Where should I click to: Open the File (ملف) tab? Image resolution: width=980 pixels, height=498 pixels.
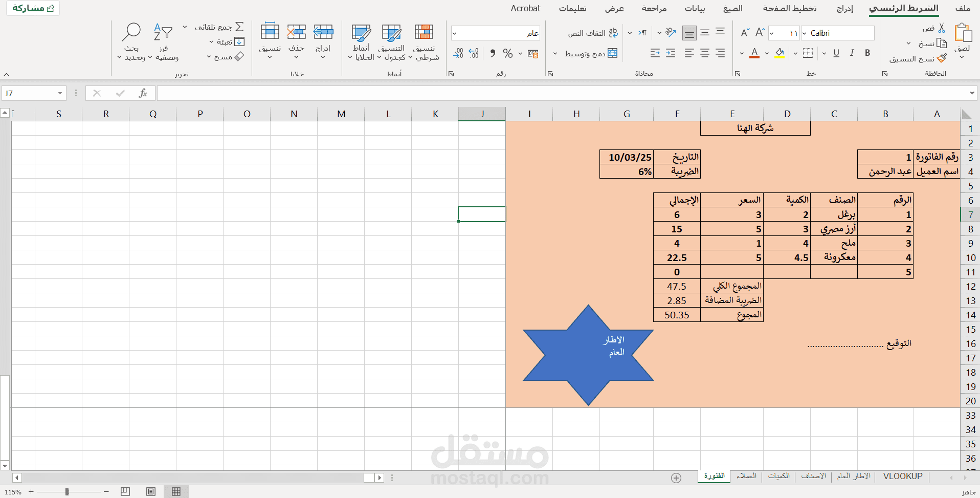tap(963, 8)
